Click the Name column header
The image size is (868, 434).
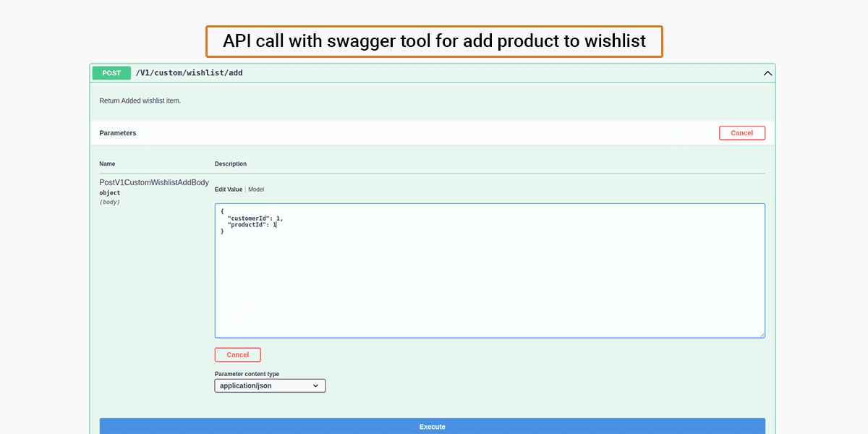(107, 164)
